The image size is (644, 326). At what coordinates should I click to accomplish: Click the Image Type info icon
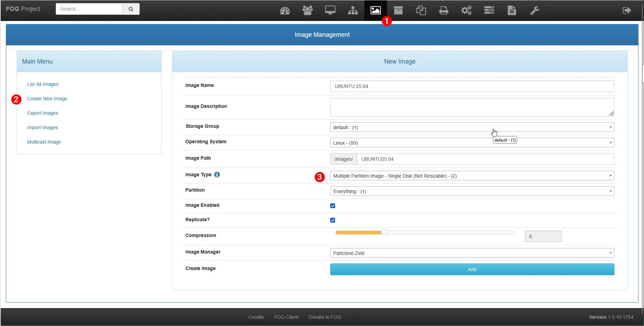pos(217,175)
